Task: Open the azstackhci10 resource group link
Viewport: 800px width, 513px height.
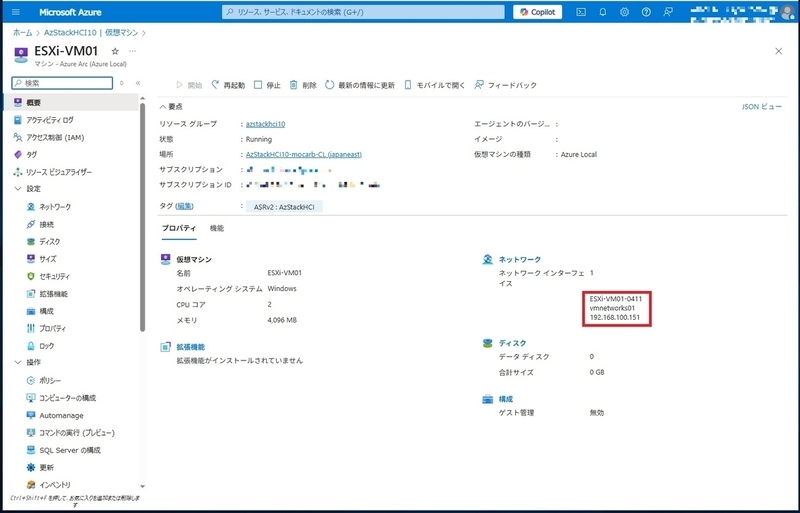Action: [x=265, y=124]
